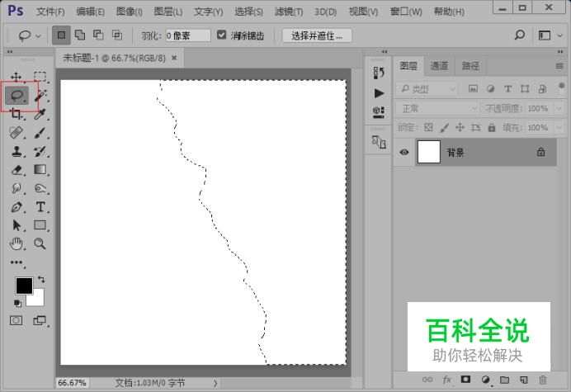The height and width of the screenshot is (392, 571).
Task: Open the background white color picker
Action: tap(38, 300)
